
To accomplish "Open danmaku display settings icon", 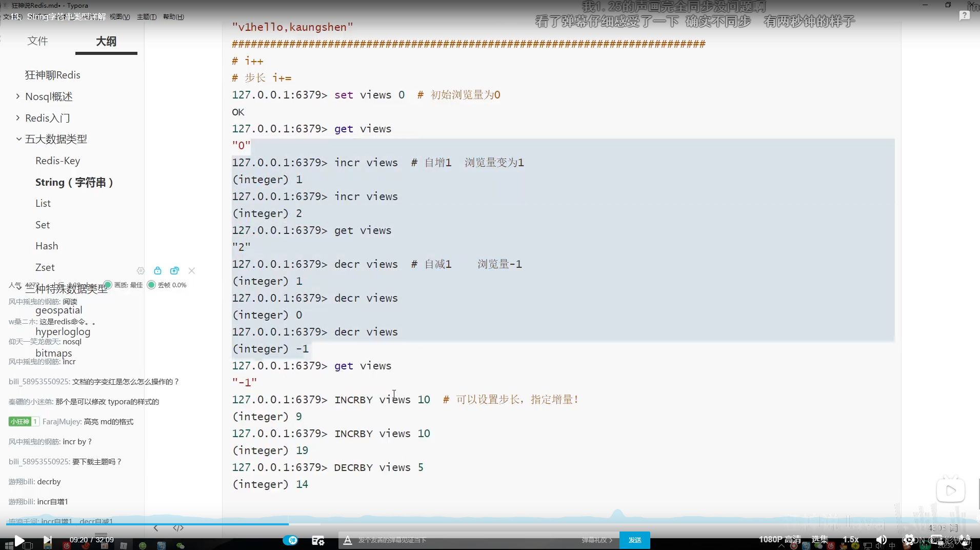I will (318, 540).
